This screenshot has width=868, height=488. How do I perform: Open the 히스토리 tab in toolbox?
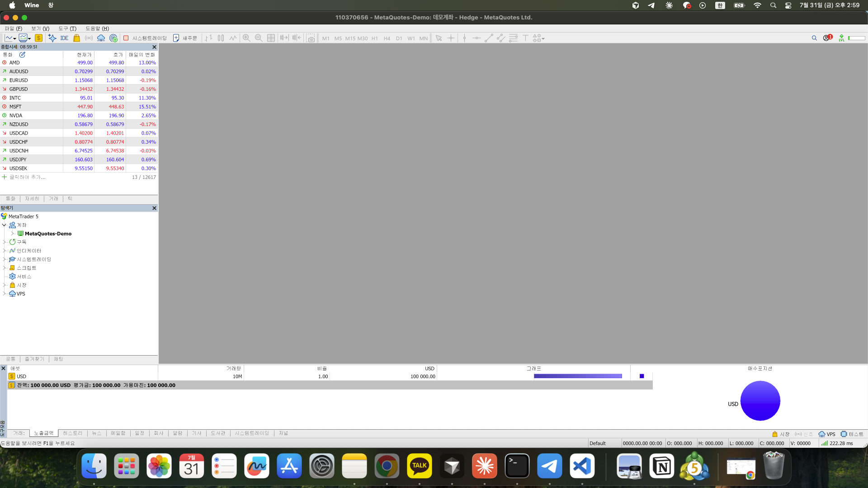pyautogui.click(x=72, y=433)
